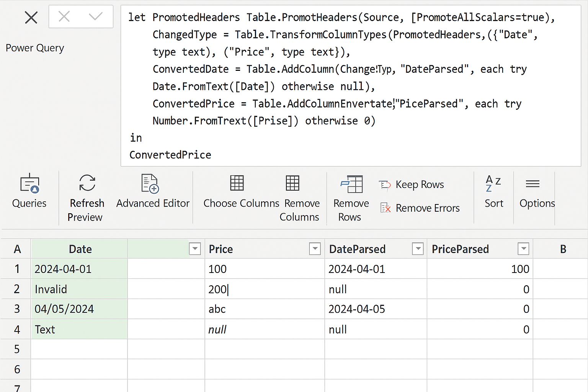The width and height of the screenshot is (588, 392).
Task: Click the Refresh Preview circular arrows icon
Action: (x=87, y=183)
